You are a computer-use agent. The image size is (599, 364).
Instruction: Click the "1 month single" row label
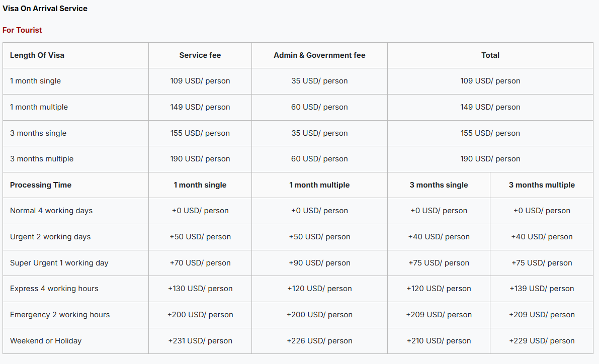pyautogui.click(x=35, y=81)
